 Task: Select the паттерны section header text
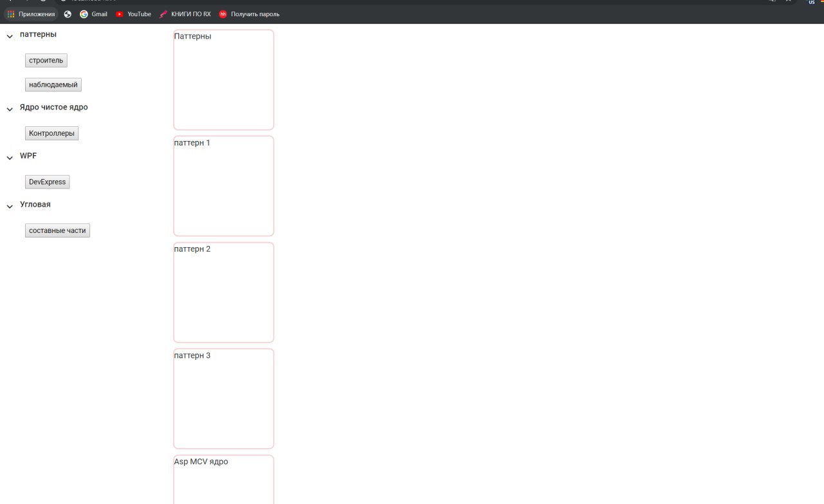38,35
